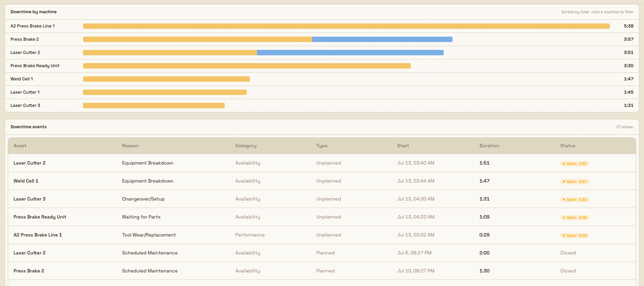Click the Open · 1:51 status badge
644x286 pixels.
pyautogui.click(x=575, y=164)
